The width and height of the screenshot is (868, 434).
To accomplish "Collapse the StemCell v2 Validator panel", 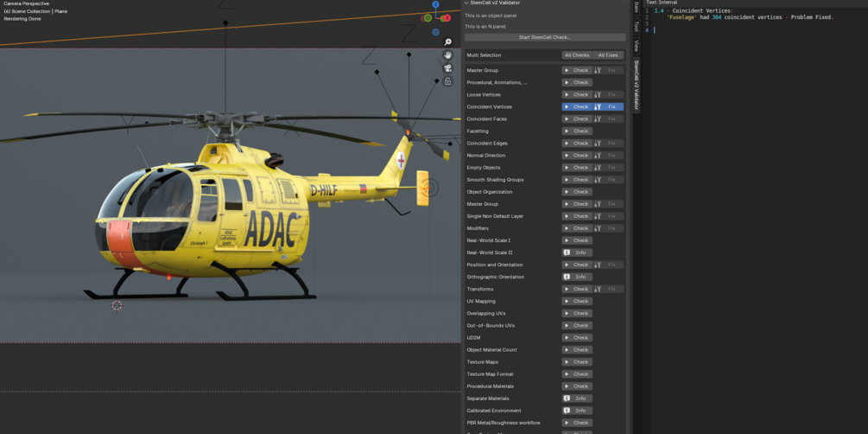I will pyautogui.click(x=466, y=3).
